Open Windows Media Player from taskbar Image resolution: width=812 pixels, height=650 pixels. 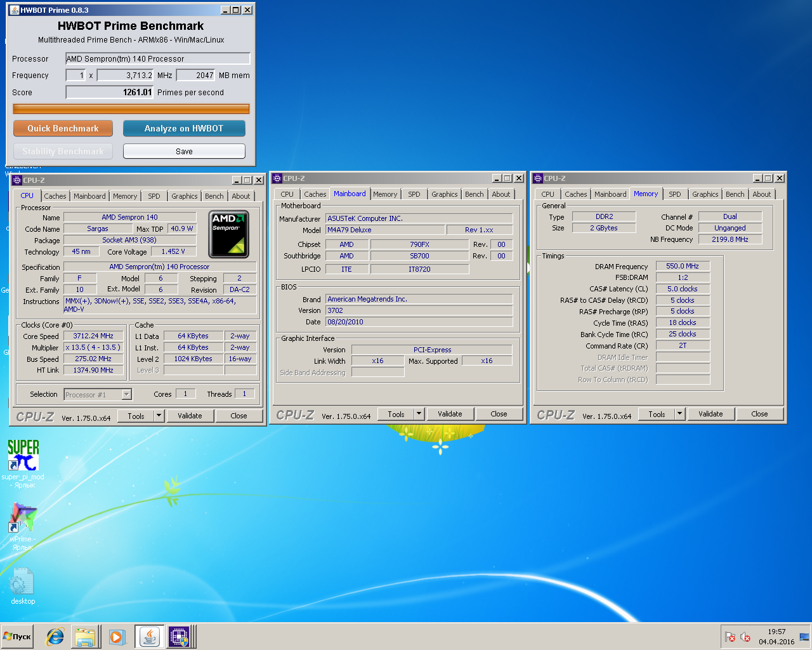pos(115,637)
